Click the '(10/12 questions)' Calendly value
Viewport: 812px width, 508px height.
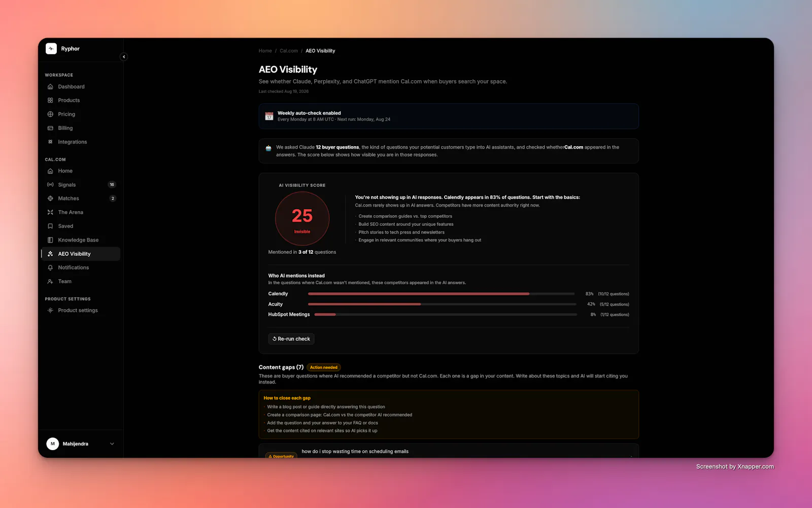coord(614,294)
